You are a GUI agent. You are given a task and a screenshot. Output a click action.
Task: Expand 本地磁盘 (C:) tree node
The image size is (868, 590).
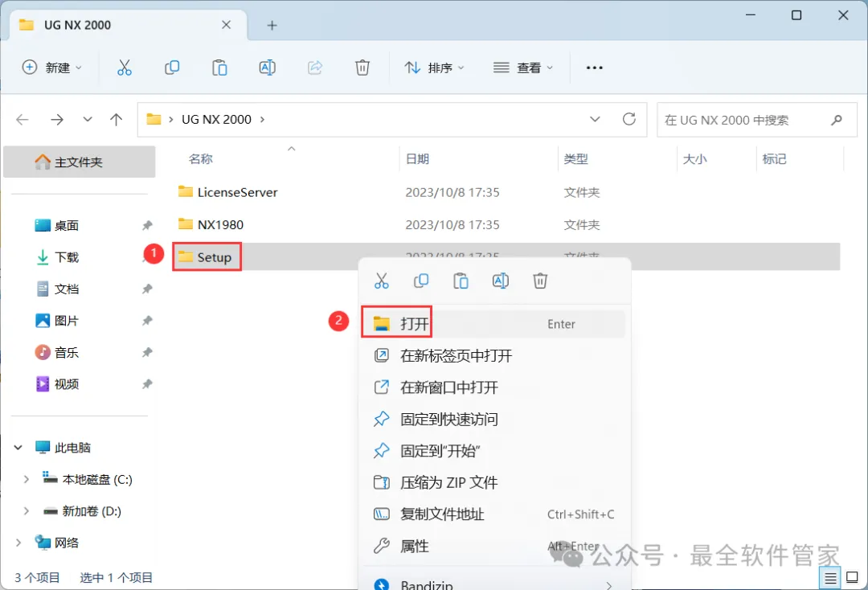(26, 479)
